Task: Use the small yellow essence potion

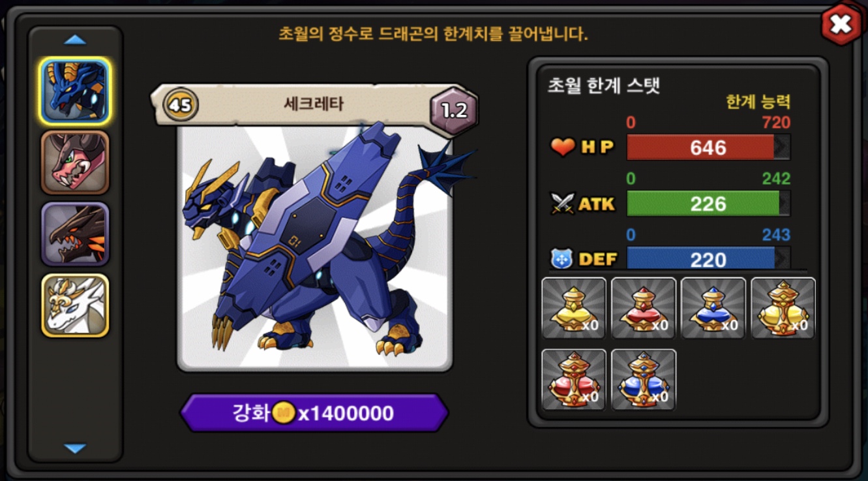Action: tap(574, 308)
